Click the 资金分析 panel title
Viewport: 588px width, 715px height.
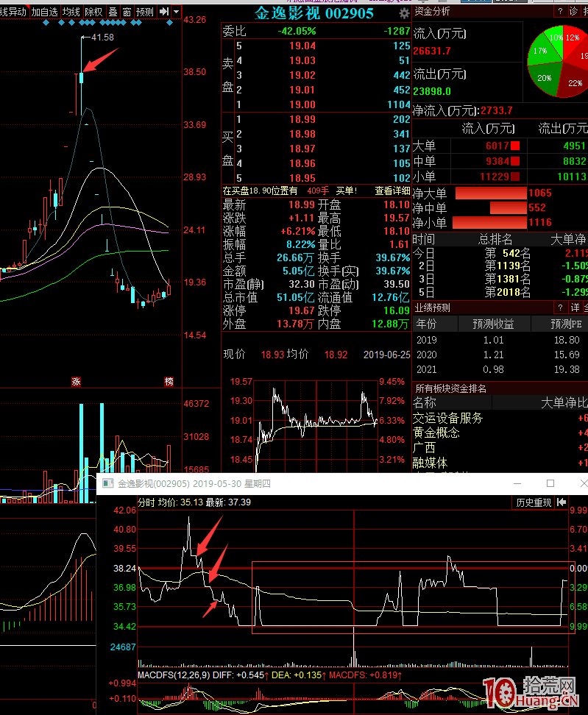click(x=431, y=11)
